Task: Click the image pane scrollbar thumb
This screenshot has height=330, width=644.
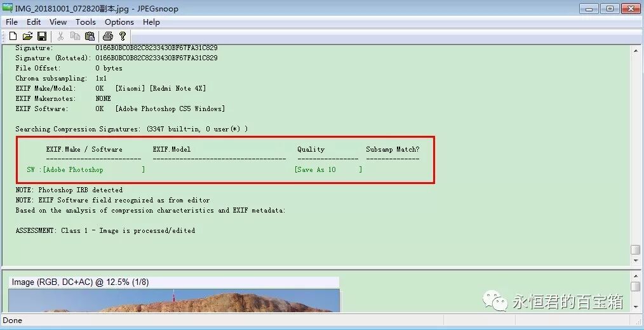Action: point(635,286)
